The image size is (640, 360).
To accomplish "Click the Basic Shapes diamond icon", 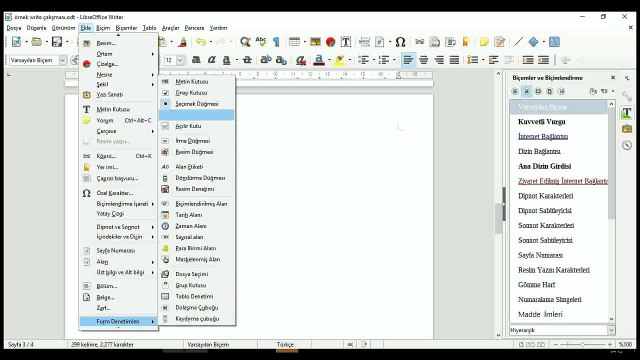I will [x=533, y=42].
